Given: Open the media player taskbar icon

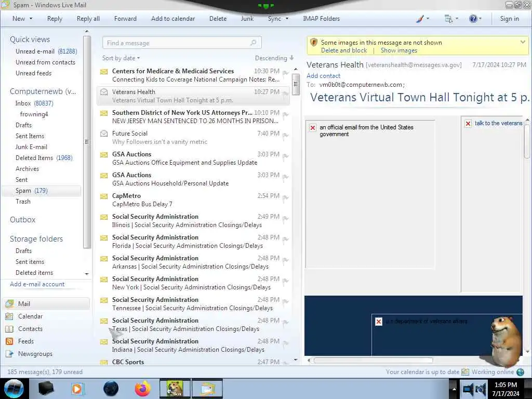Looking at the screenshot, I should coord(77,389).
